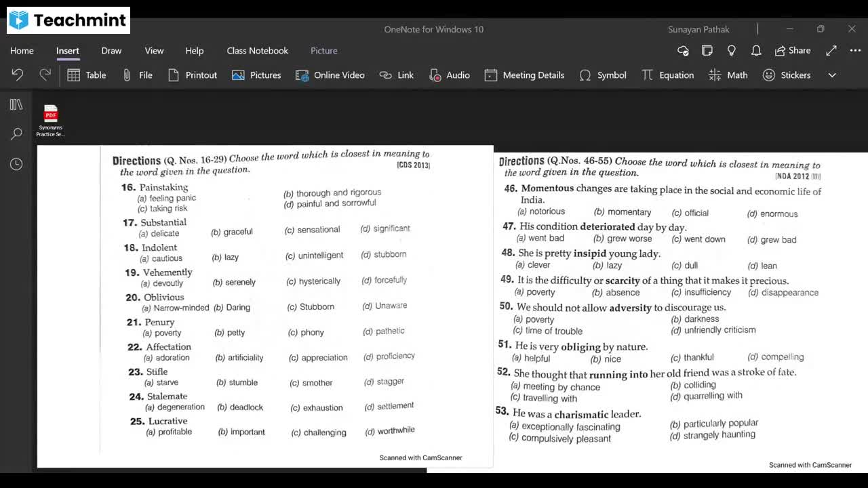
Task: Enter full screen mode arrow icon
Action: click(831, 51)
